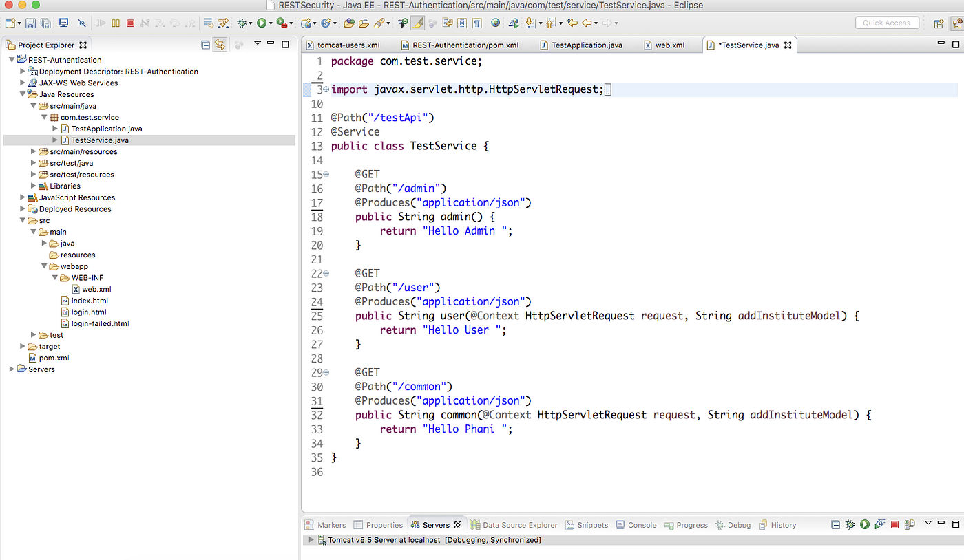This screenshot has height=560, width=964.
Task: Switch to the tomcat-users.xml editor tab
Action: [x=343, y=45]
